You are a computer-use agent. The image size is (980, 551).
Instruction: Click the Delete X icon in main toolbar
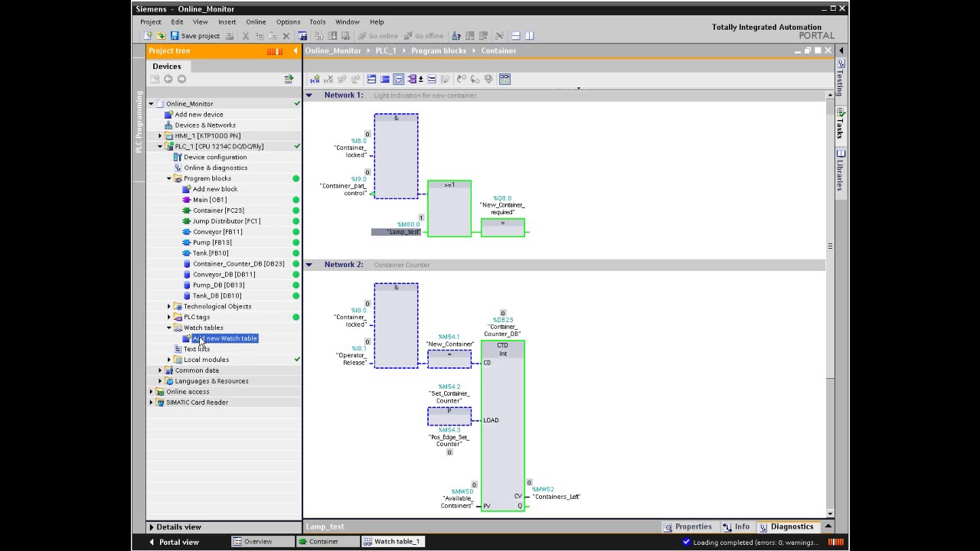pyautogui.click(x=286, y=36)
